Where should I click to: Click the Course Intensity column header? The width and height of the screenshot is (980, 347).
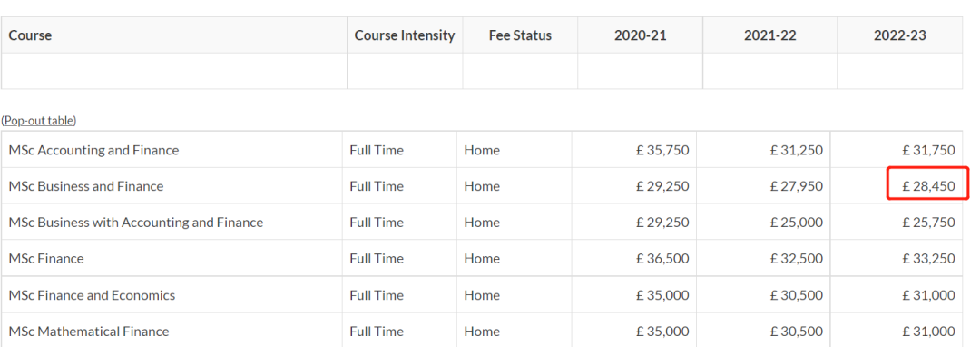click(x=405, y=35)
